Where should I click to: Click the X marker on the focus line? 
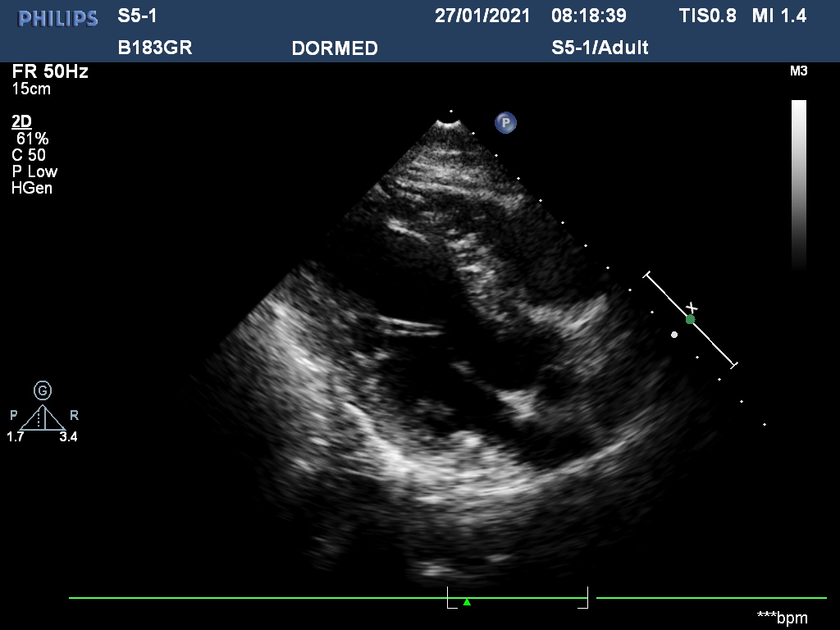(x=692, y=308)
